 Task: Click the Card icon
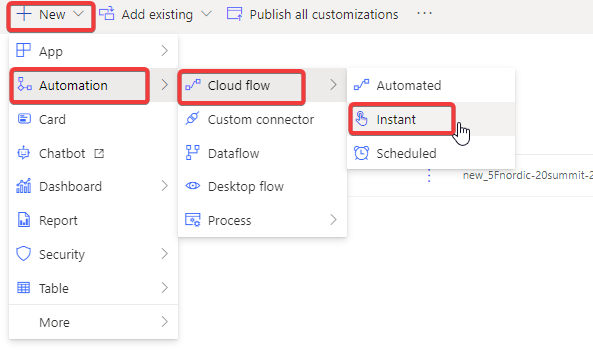point(24,119)
